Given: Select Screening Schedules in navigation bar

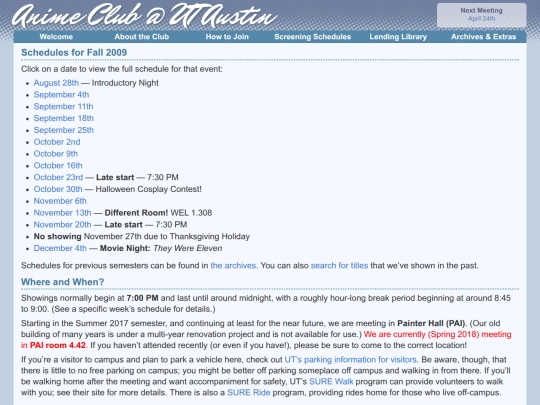Looking at the screenshot, I should [312, 37].
